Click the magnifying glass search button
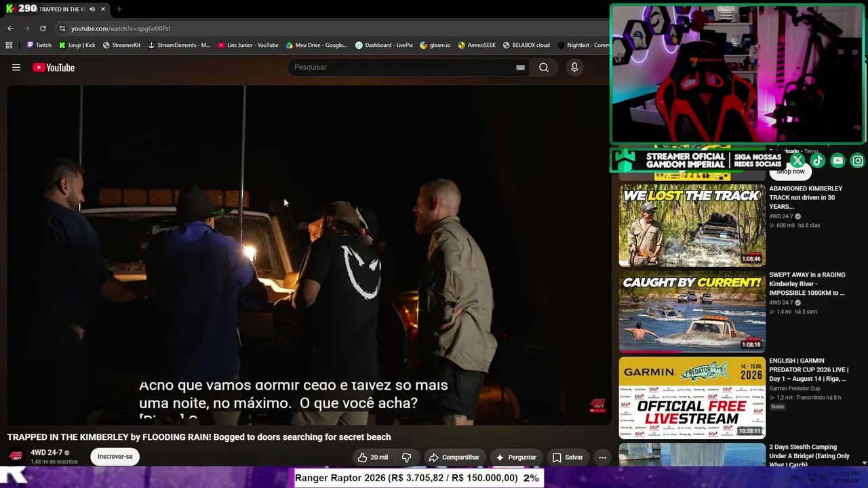Screen dimensions: 868x488 pos(544,67)
